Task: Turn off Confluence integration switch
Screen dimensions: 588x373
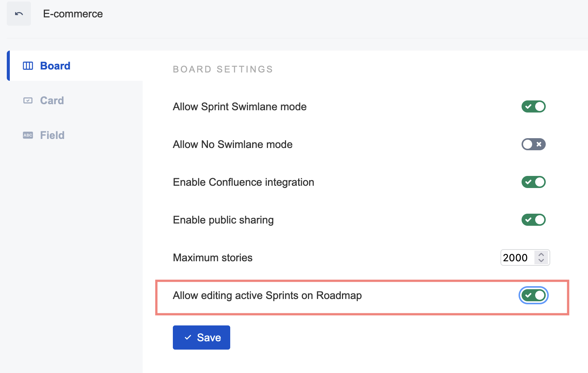Action: point(533,182)
